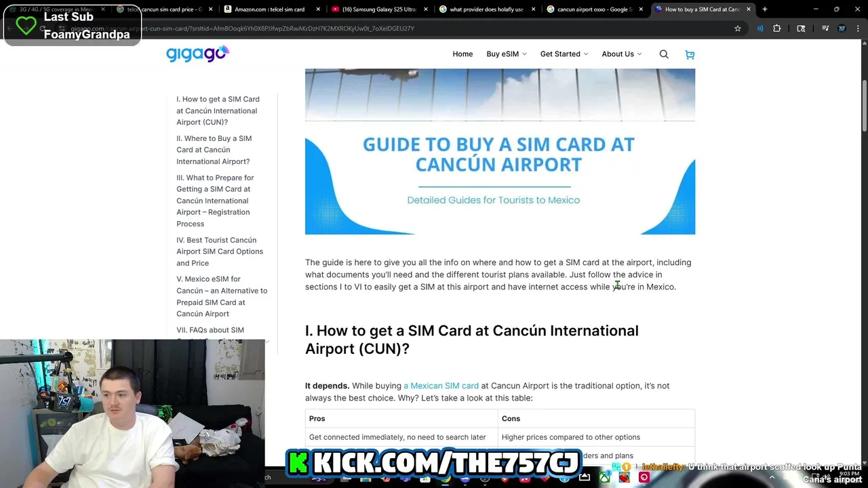The width and height of the screenshot is (868, 488).
Task: Close the Amazon.com telcel sim card tab
Action: tap(318, 9)
